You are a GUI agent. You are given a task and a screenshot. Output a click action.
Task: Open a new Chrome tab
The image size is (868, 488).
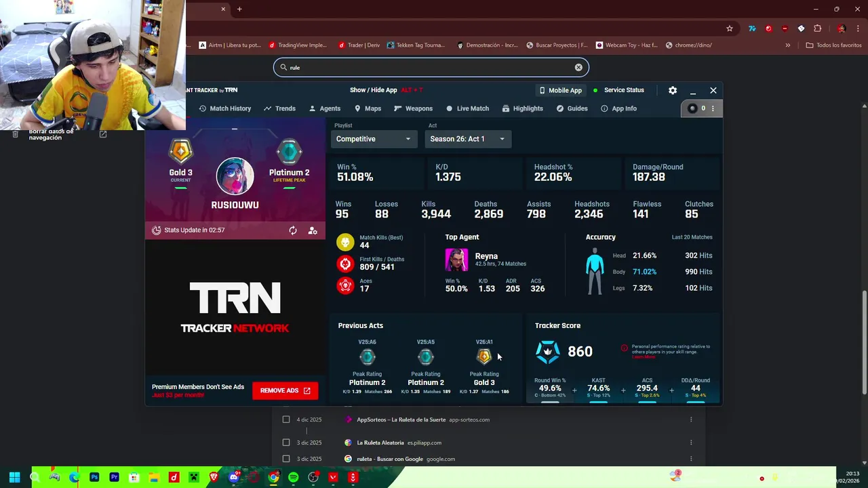click(x=239, y=9)
